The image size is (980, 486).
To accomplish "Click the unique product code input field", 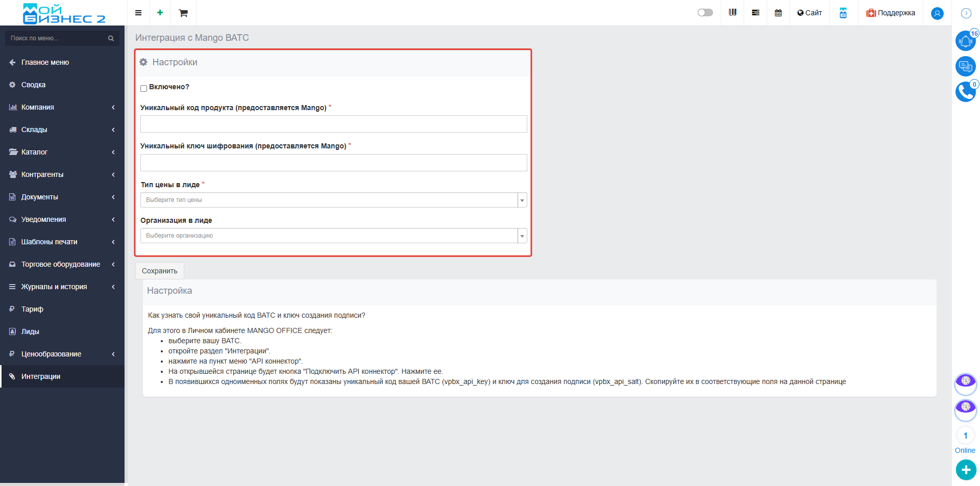I will click(x=333, y=124).
